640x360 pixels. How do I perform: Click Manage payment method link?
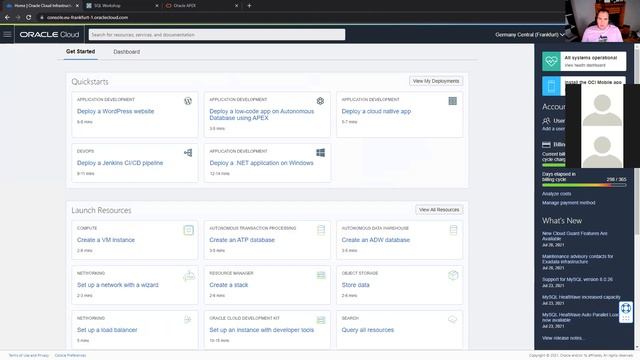pos(568,202)
